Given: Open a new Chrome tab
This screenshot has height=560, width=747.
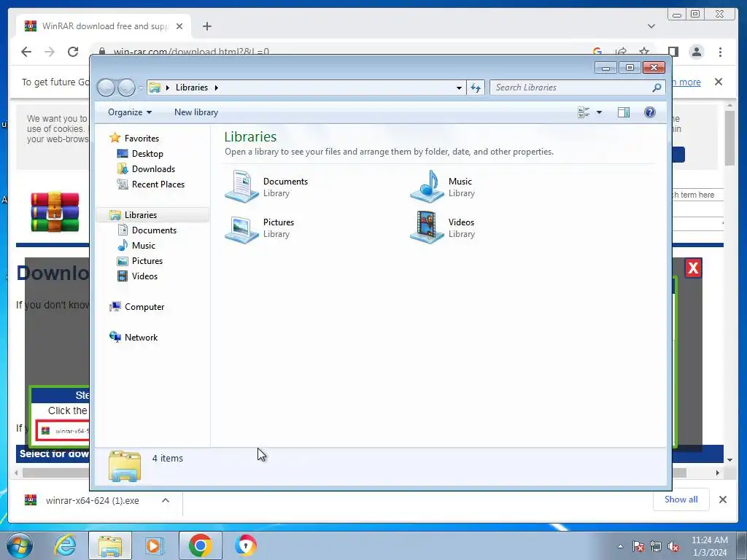Looking at the screenshot, I should point(206,26).
